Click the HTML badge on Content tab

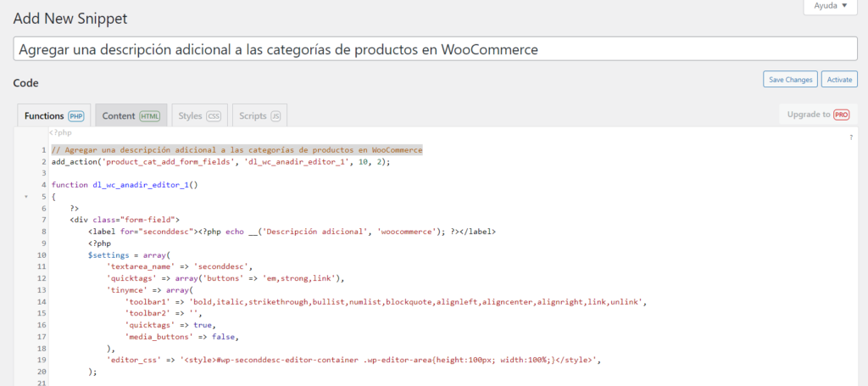[x=150, y=115]
